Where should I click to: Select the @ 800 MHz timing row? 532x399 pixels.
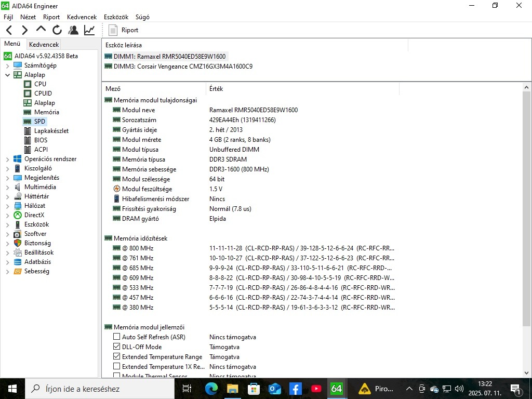253,248
